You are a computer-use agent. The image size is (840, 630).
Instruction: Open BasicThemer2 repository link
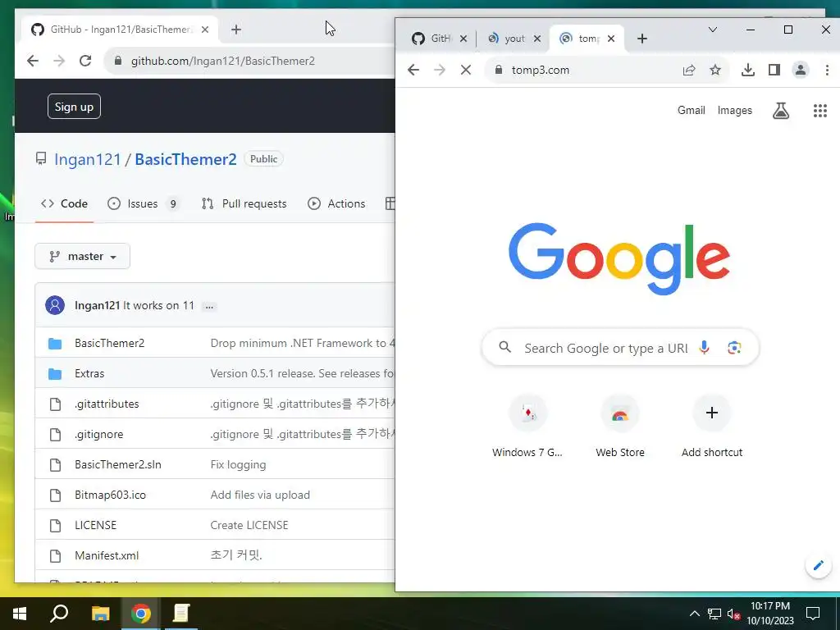pyautogui.click(x=185, y=159)
